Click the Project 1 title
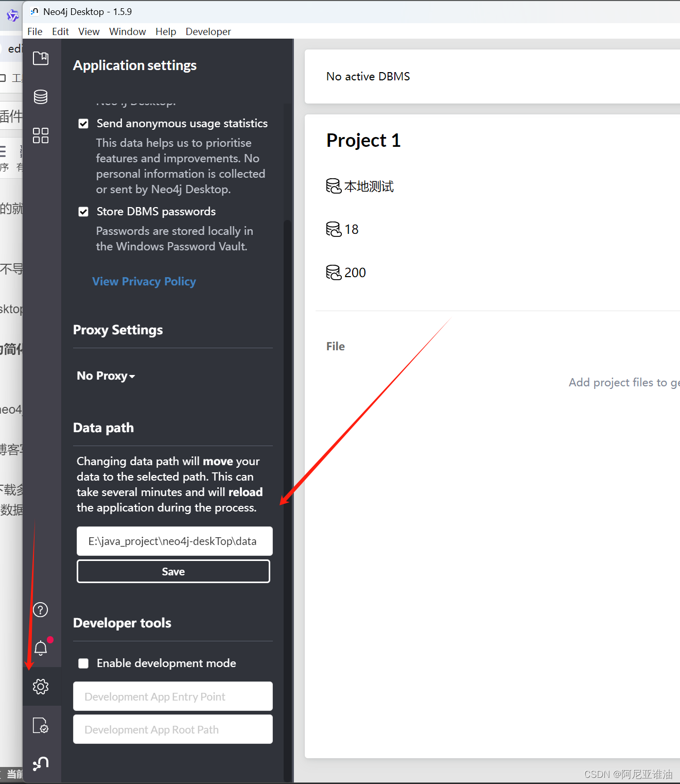Viewport: 680px width, 784px height. coord(363,140)
